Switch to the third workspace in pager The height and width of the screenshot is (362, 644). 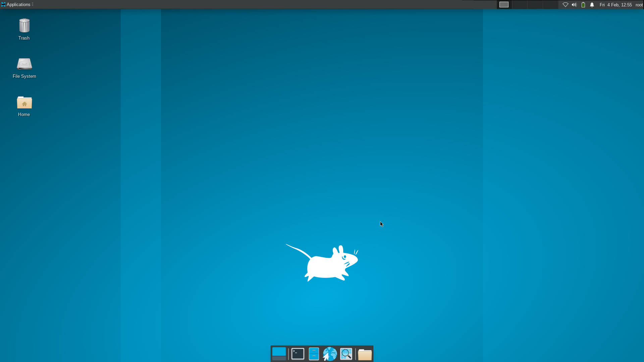pos(535,4)
